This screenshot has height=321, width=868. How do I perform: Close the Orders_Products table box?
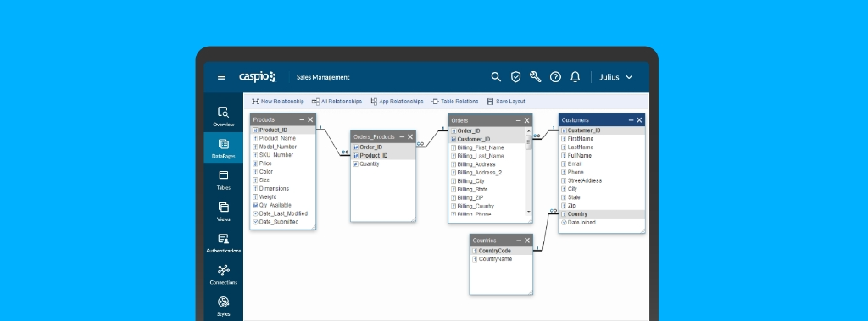tap(410, 136)
